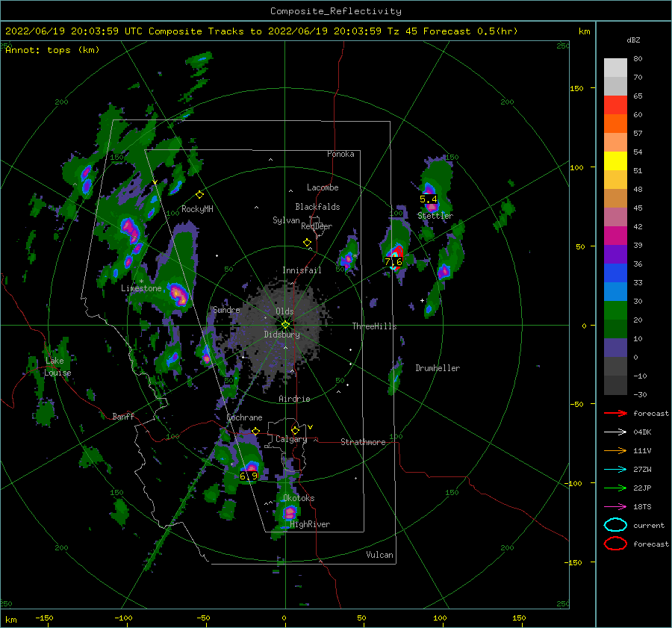This screenshot has height=628, width=672.
Task: Click the Drumheller city label
Action: point(438,368)
